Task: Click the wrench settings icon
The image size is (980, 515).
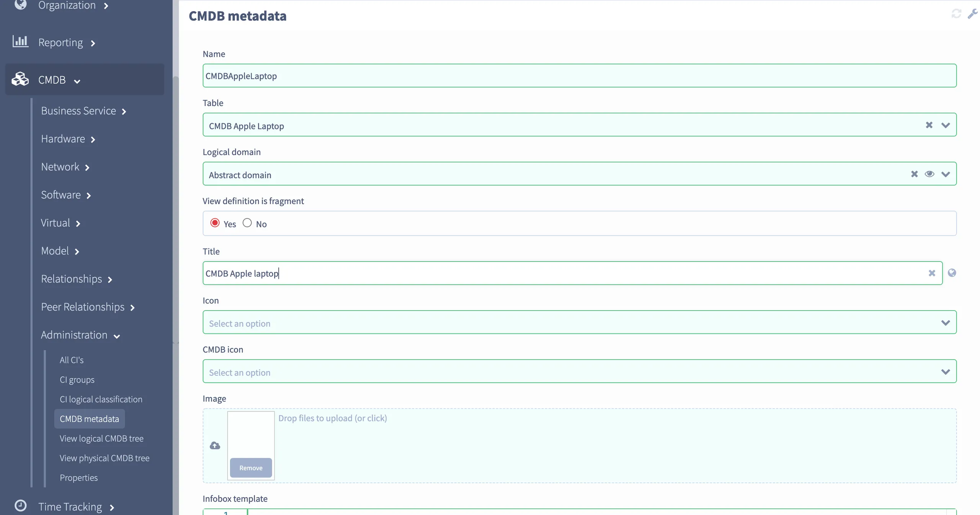Action: pos(972,14)
